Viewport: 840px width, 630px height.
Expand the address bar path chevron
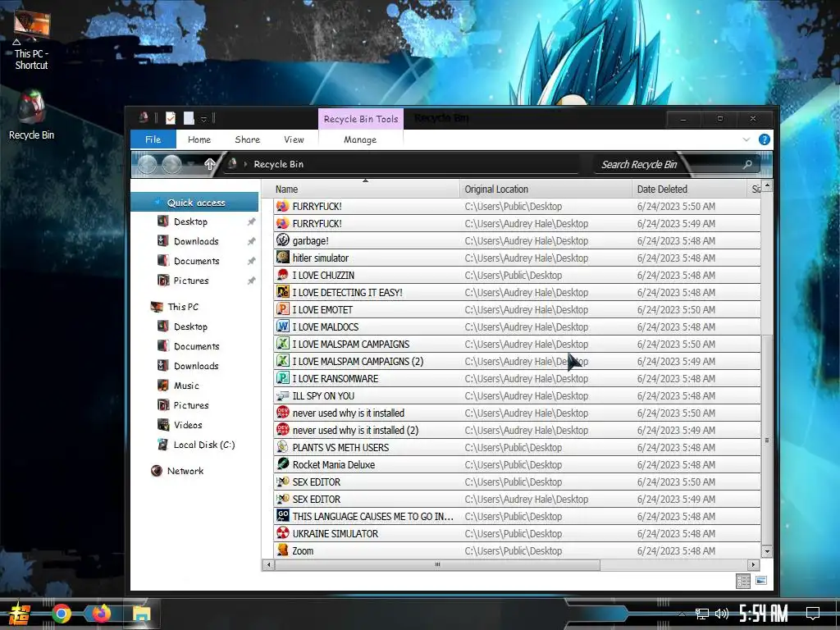click(x=245, y=164)
